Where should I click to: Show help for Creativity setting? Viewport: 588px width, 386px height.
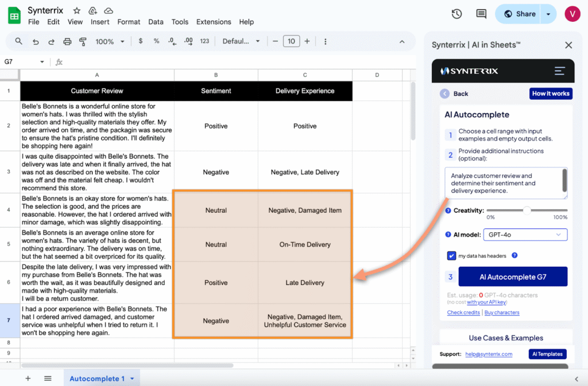click(448, 210)
